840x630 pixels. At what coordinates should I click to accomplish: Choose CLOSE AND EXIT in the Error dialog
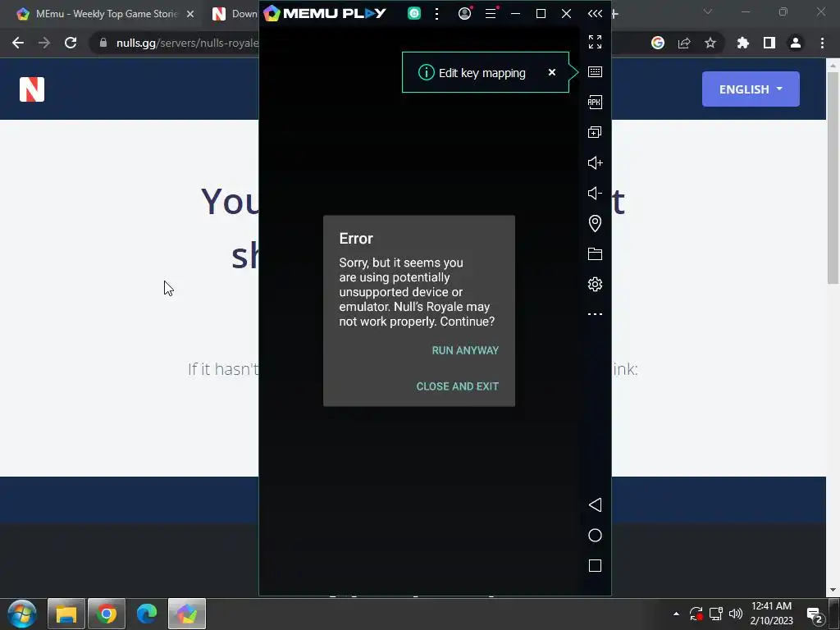pyautogui.click(x=457, y=386)
